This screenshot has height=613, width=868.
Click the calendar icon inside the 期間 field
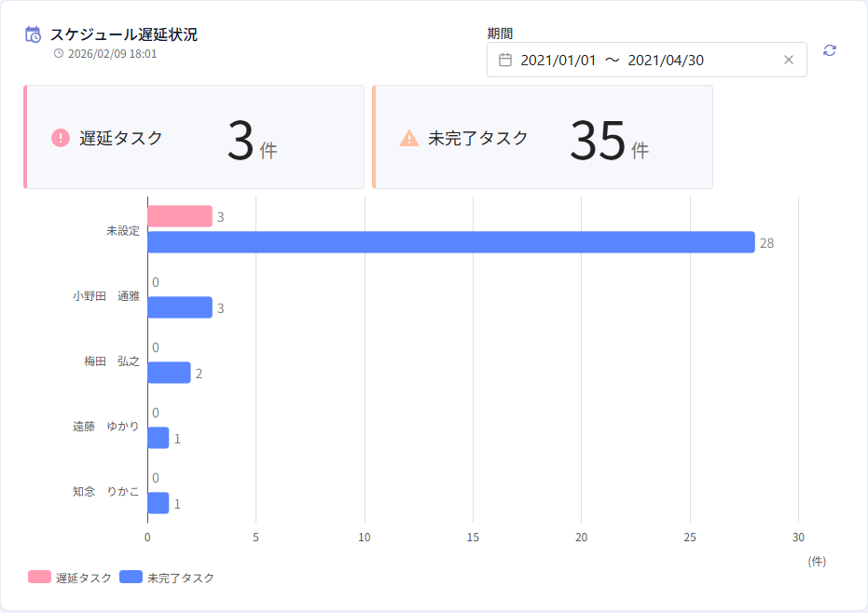click(x=505, y=59)
